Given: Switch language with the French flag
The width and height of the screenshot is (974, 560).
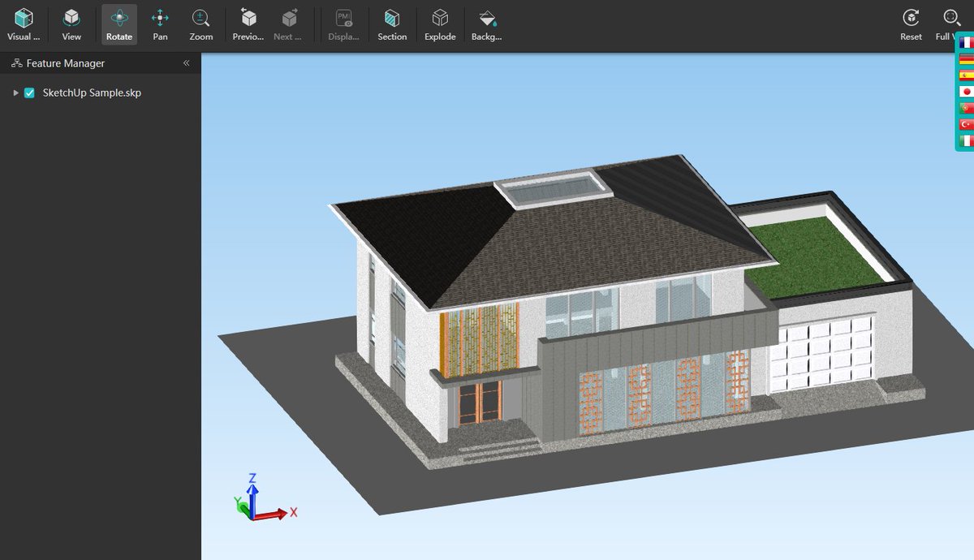Looking at the screenshot, I should coord(966,43).
